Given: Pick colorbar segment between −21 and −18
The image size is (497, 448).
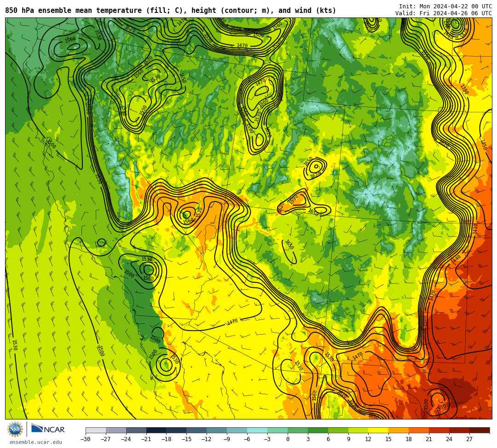Looking at the screenshot, I should click(x=156, y=430).
